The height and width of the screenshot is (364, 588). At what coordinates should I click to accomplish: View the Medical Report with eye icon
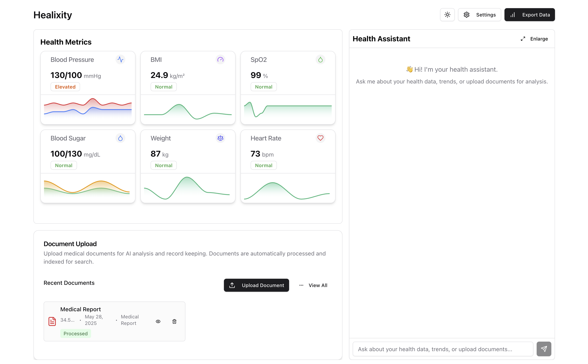pyautogui.click(x=158, y=321)
